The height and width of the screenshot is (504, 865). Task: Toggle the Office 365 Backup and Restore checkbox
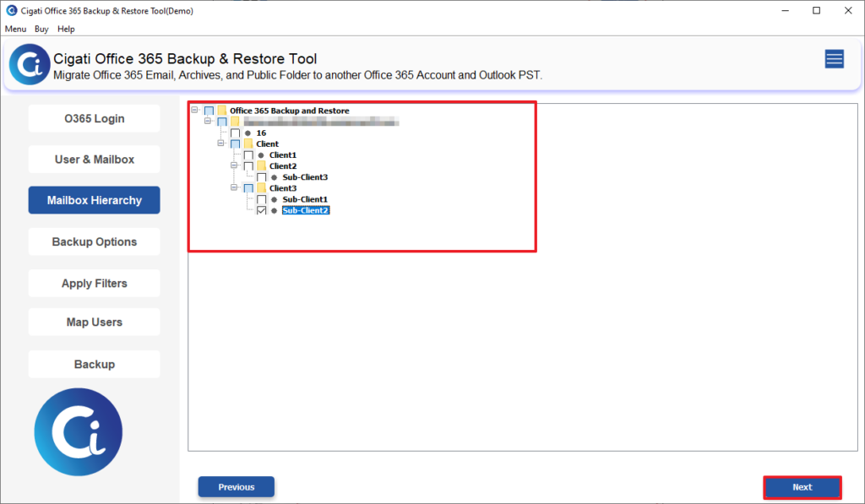[x=209, y=111]
